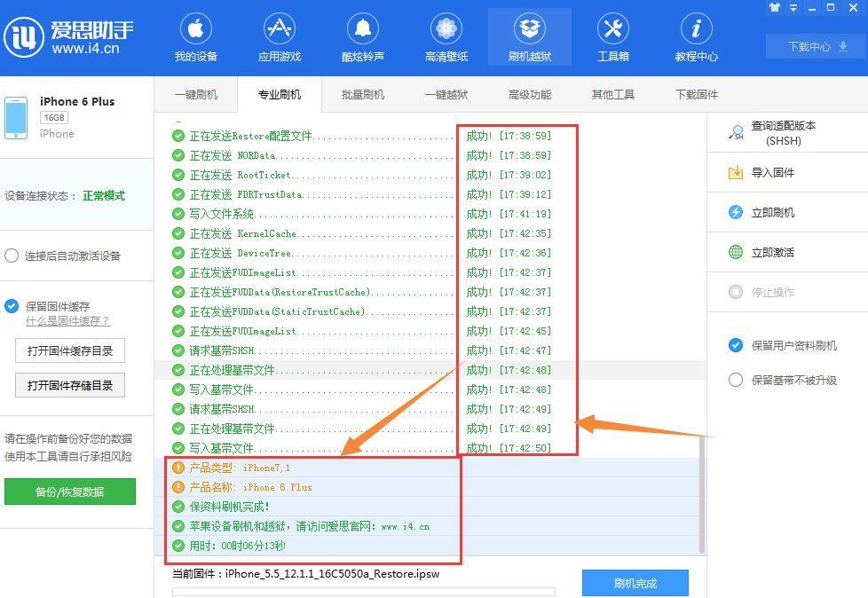The image size is (868, 598).
Task: Click the flashing progress bar
Action: click(x=364, y=592)
